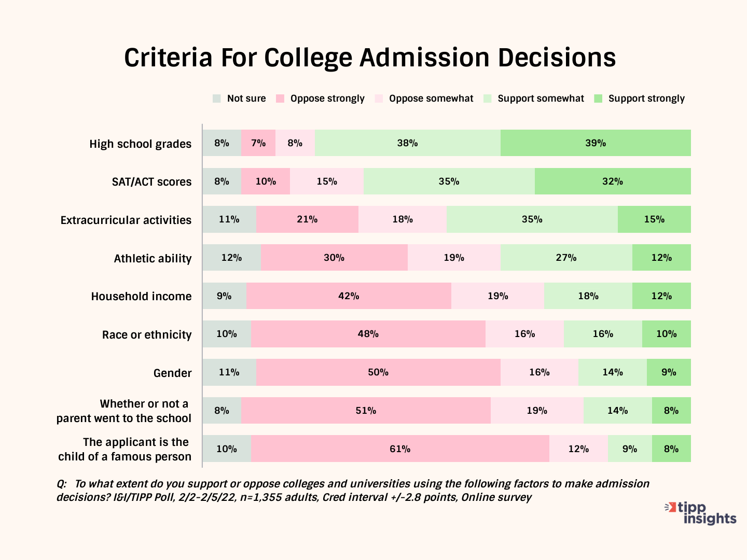Click the 'SAT/ACT scores' row label
Screen dimensions: 747x560
point(151,182)
